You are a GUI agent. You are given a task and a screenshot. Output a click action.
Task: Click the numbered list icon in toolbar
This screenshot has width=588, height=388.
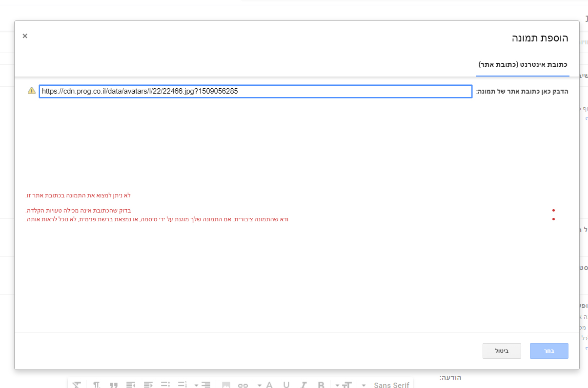(182, 385)
